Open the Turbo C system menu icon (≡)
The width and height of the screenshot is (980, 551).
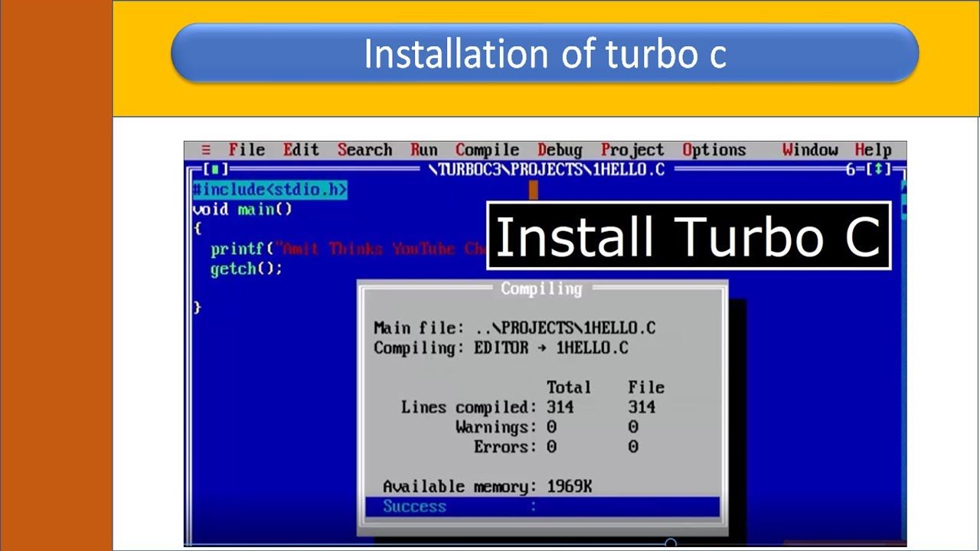(206, 150)
